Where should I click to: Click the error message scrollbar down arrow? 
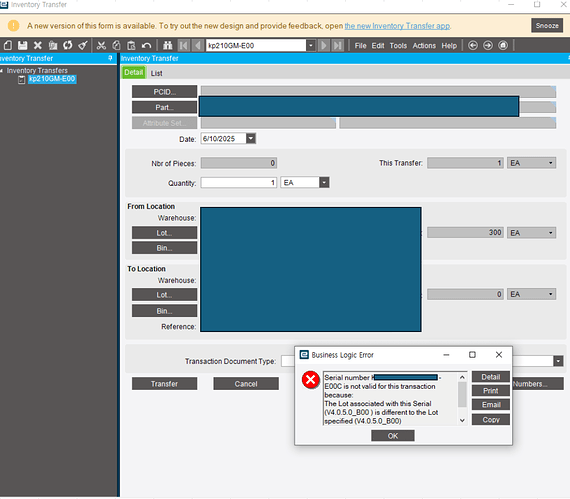[462, 420]
